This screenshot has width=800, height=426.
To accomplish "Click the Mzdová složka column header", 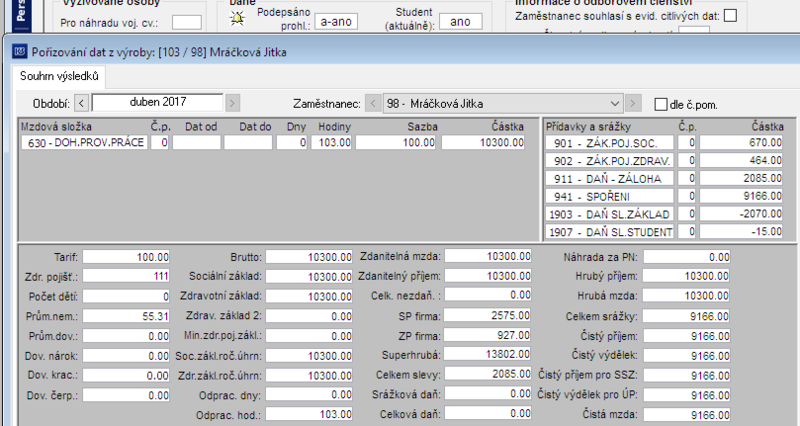I will pos(57,127).
